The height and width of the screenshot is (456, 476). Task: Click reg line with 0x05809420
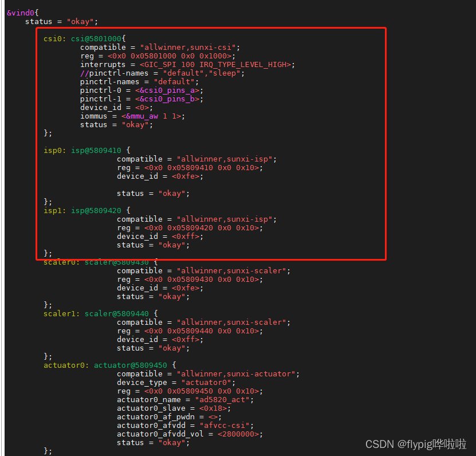pos(190,228)
